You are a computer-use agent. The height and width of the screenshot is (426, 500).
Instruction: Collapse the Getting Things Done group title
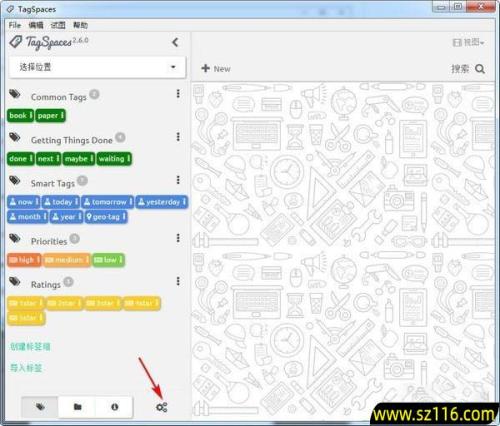pyautogui.click(x=72, y=140)
